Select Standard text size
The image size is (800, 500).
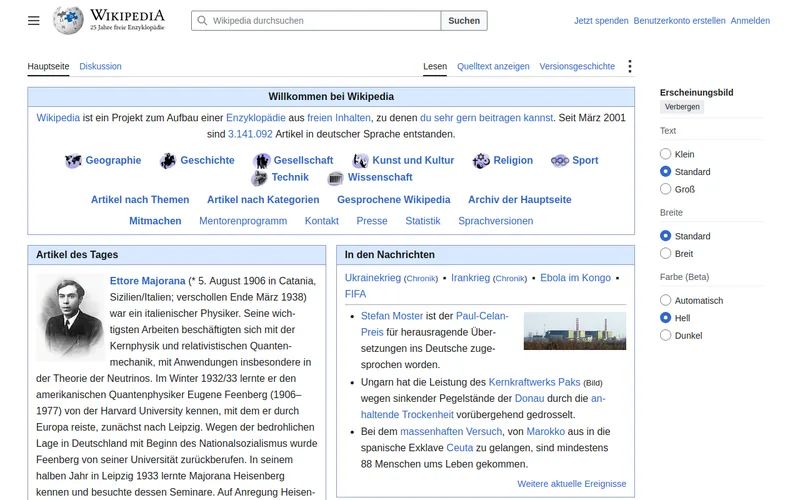665,171
